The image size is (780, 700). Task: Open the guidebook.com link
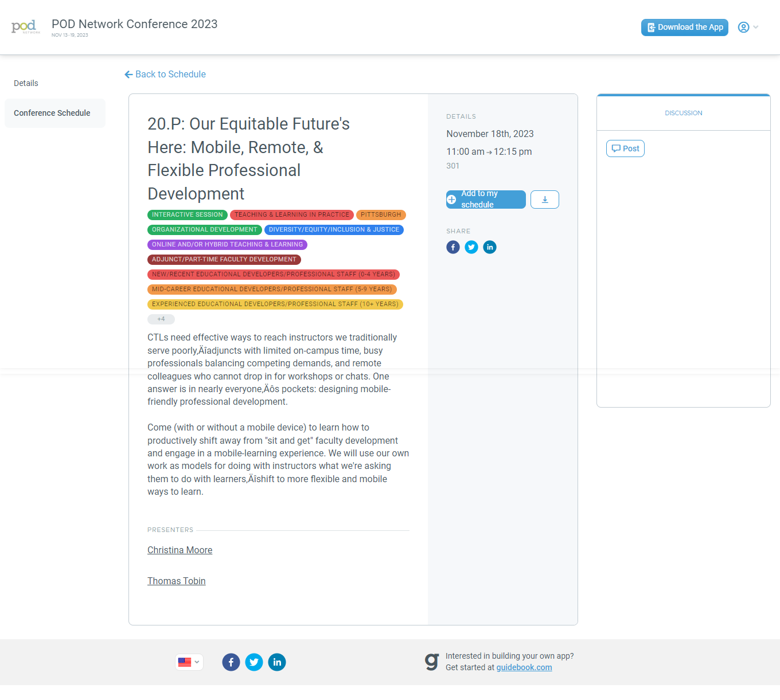(x=524, y=667)
